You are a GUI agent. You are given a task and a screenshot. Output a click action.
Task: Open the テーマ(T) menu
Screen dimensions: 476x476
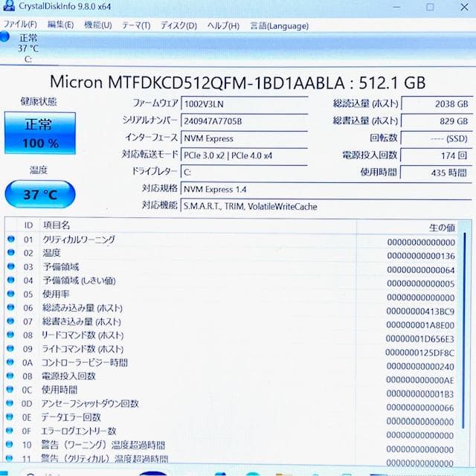[x=136, y=25]
